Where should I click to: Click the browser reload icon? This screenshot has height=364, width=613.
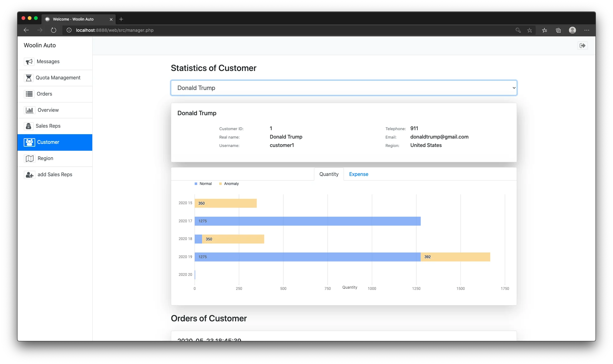[x=54, y=30]
